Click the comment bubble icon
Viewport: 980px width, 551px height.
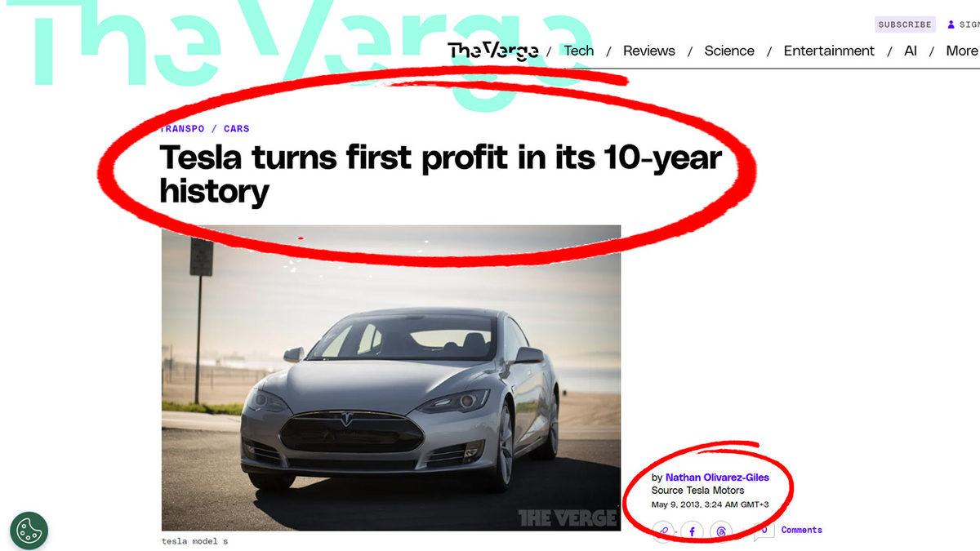point(764,531)
